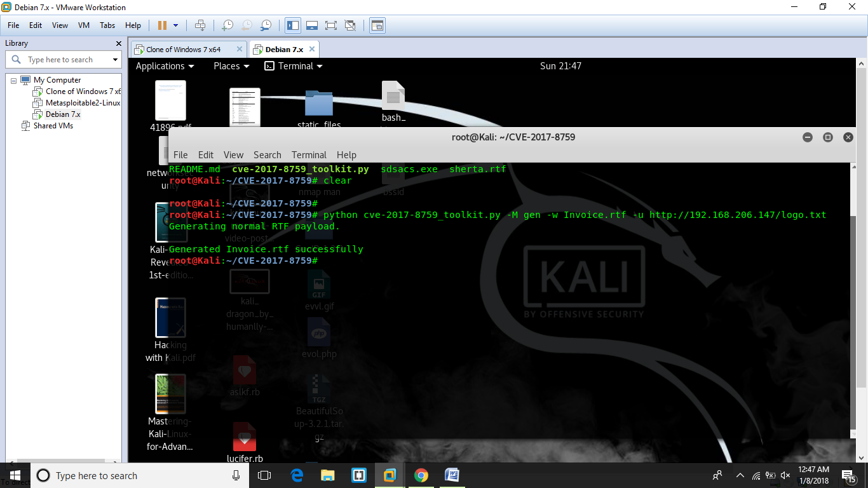
Task: Click the muted volume icon
Action: point(785,475)
